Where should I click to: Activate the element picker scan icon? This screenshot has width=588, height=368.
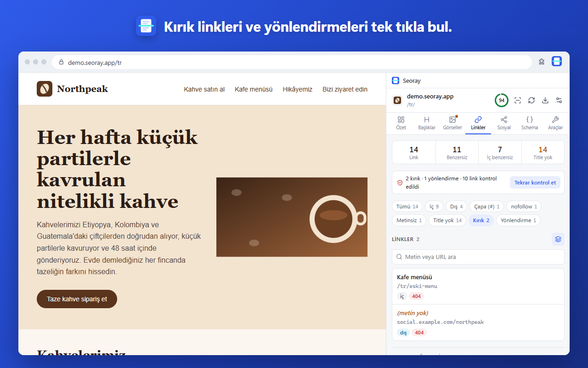(518, 100)
